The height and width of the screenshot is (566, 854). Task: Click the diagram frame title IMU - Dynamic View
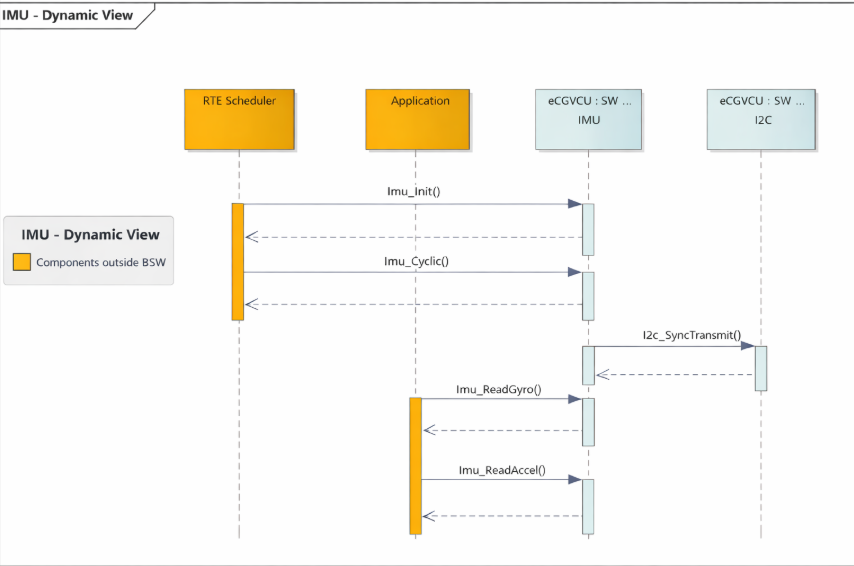(67, 15)
